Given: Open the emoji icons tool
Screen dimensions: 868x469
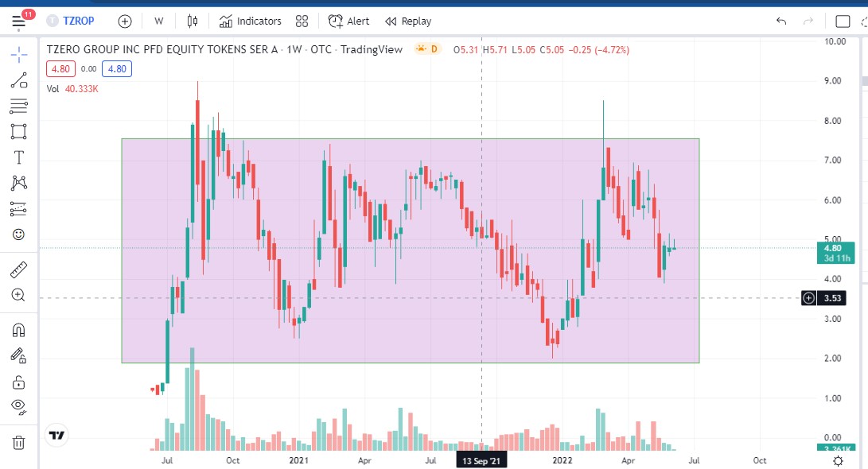Looking at the screenshot, I should (19, 234).
